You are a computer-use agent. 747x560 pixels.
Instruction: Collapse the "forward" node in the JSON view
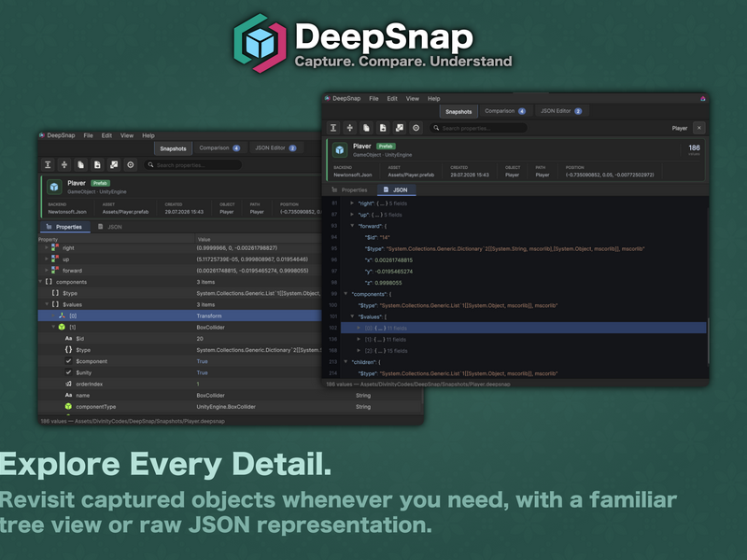coord(352,226)
